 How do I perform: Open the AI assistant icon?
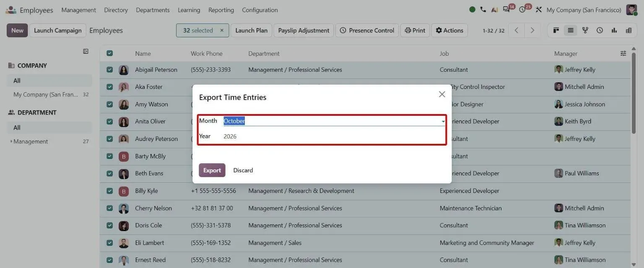(494, 10)
